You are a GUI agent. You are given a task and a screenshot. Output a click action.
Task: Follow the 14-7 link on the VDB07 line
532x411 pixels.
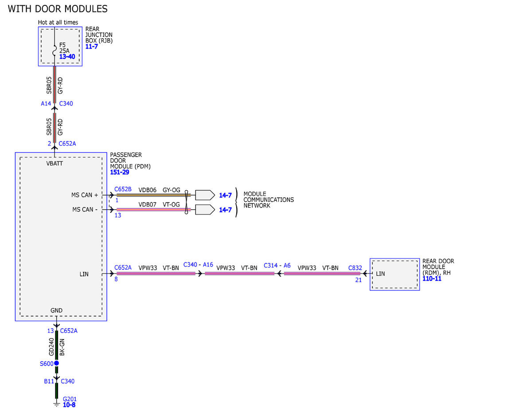(225, 210)
